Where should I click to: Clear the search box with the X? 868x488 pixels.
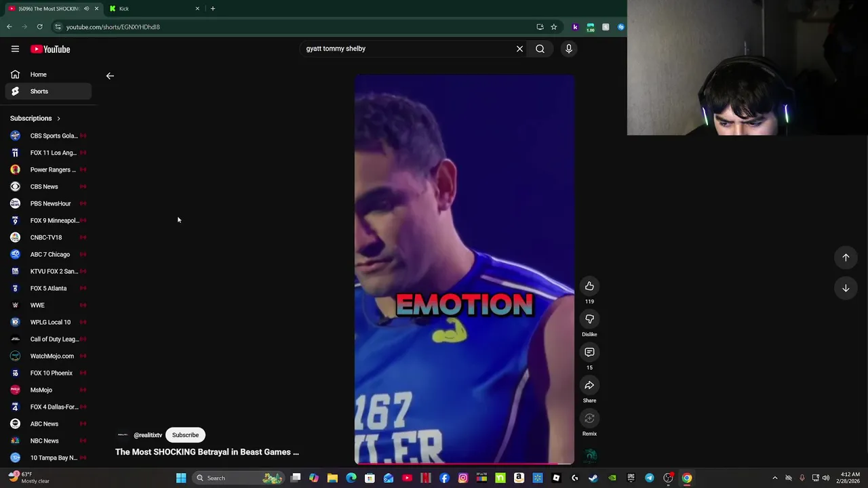click(519, 49)
